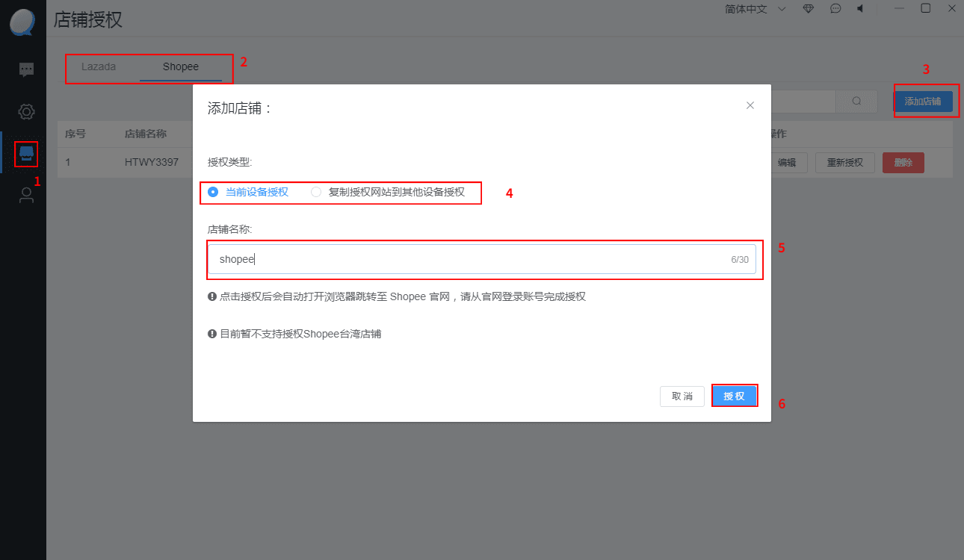Viewport: 964px width, 560px height.
Task: Click the red 删除 button
Action: click(x=903, y=163)
